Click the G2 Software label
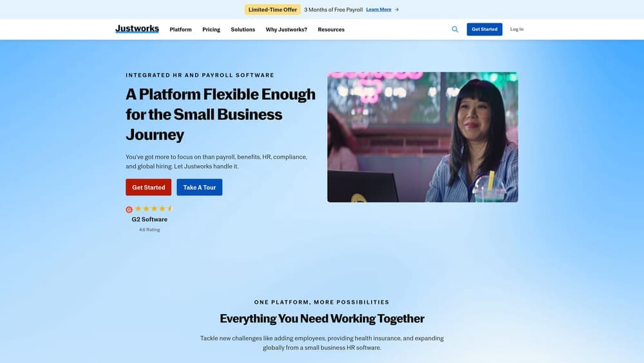This screenshot has height=363, width=644. coord(149,219)
